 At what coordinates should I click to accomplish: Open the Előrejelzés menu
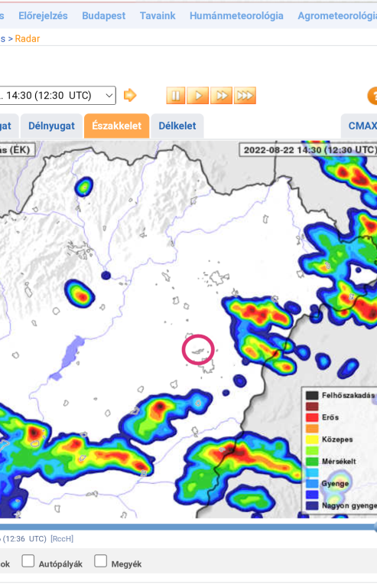(x=43, y=16)
